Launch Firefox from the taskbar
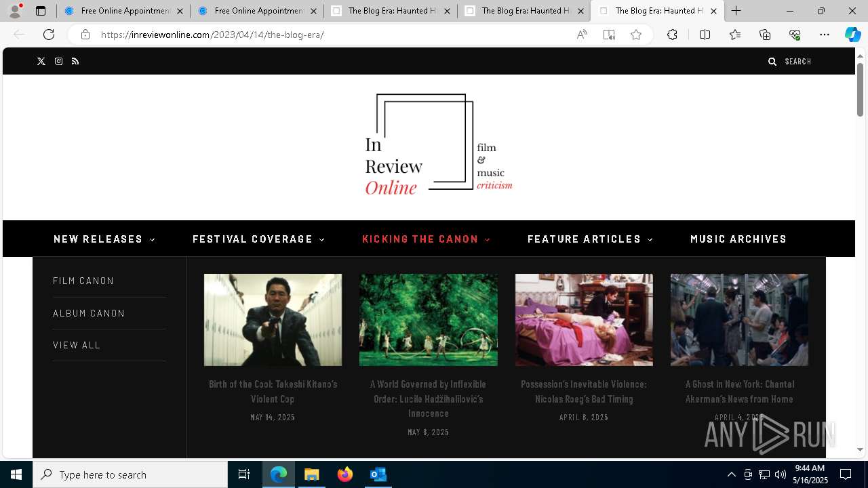Viewport: 868px width, 488px height. (345, 474)
